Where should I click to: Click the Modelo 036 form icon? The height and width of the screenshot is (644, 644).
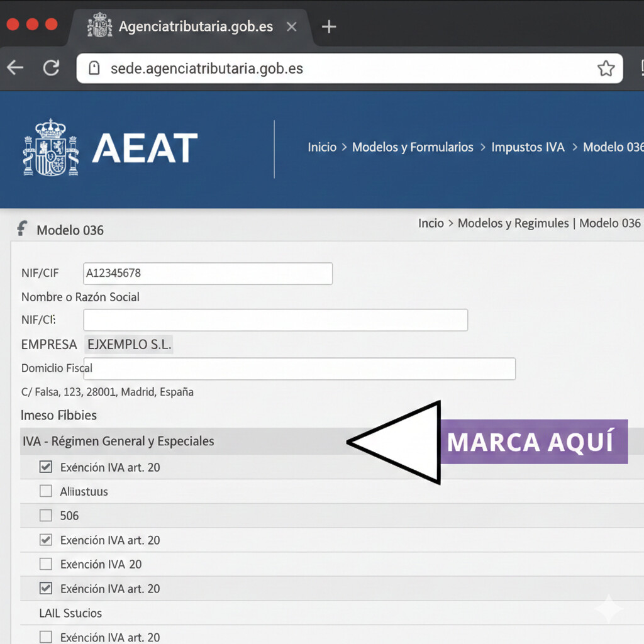pyautogui.click(x=23, y=228)
